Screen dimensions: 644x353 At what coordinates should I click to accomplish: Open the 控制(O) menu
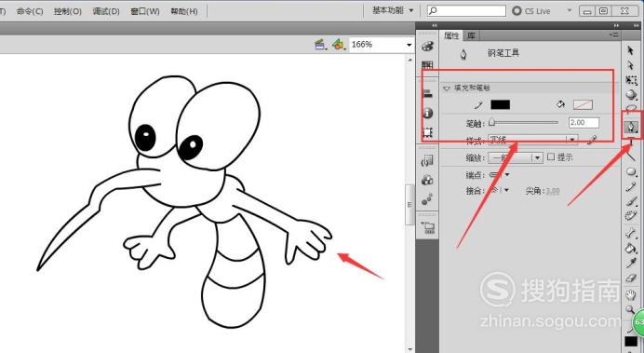pyautogui.click(x=67, y=11)
